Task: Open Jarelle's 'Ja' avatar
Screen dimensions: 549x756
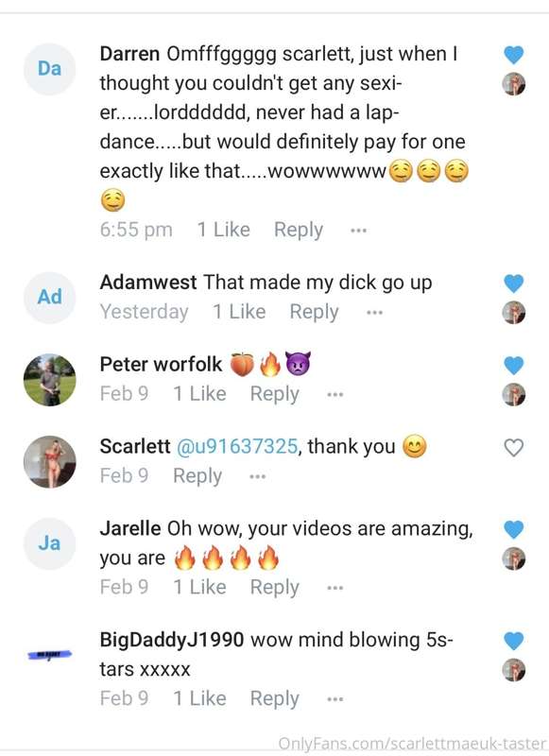Action: (x=50, y=544)
